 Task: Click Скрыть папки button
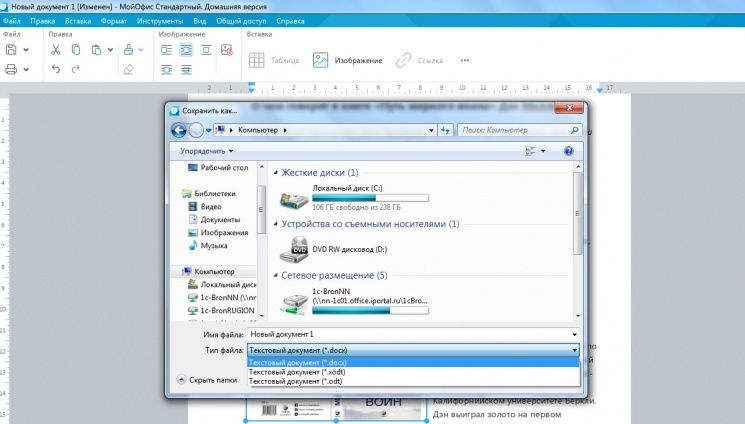point(207,380)
